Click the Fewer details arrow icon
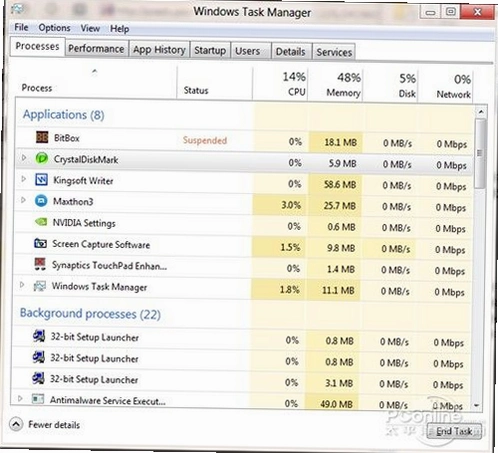Image resolution: width=498 pixels, height=453 pixels. pyautogui.click(x=16, y=424)
